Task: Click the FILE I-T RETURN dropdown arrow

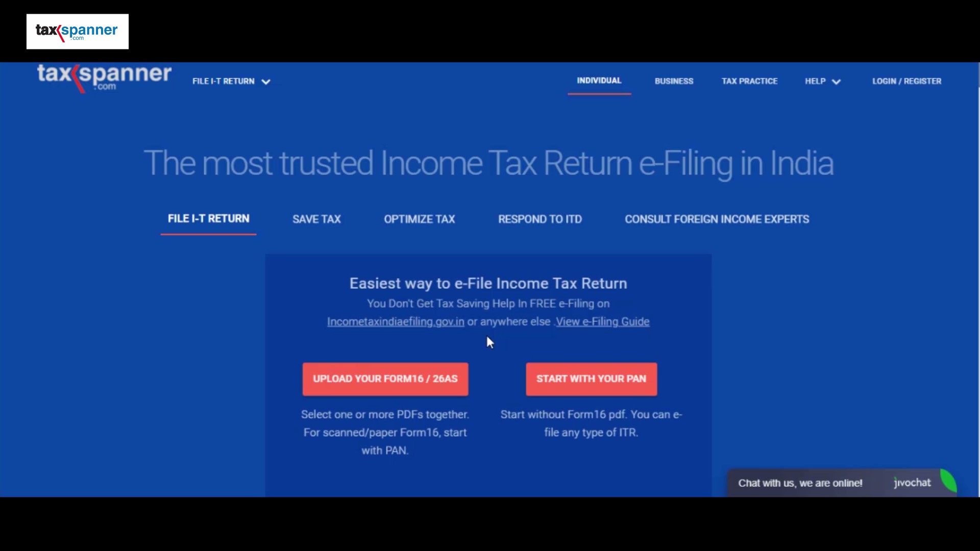Action: pos(266,82)
